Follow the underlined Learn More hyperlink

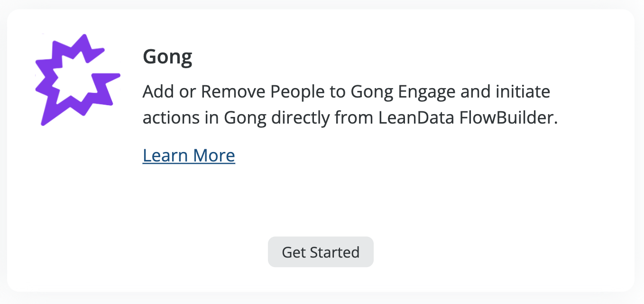(188, 155)
